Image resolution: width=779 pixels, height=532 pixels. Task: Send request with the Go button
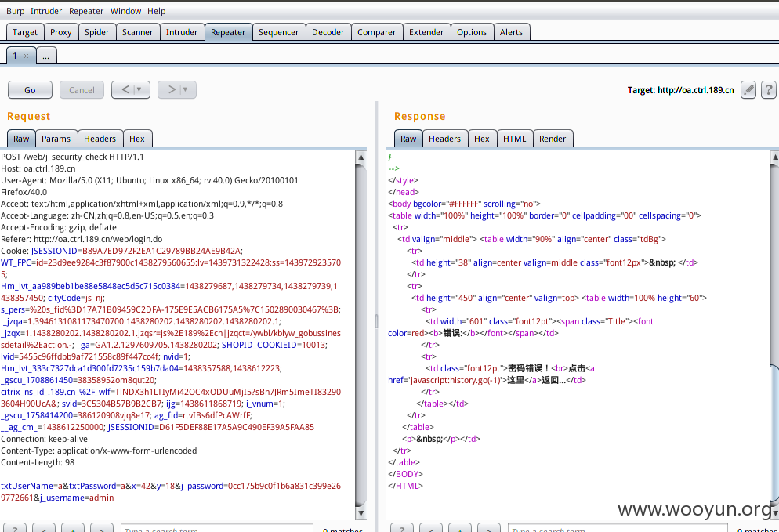[30, 90]
